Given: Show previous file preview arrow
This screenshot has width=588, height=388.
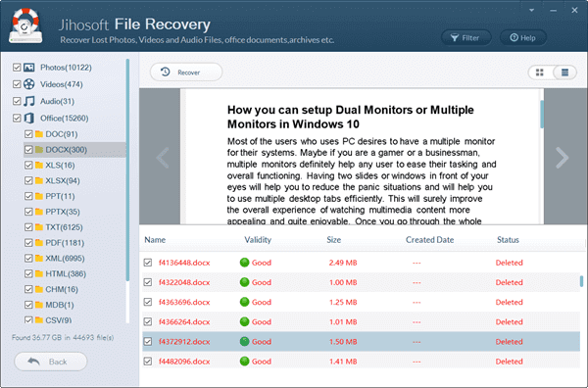Looking at the screenshot, I should (x=163, y=158).
